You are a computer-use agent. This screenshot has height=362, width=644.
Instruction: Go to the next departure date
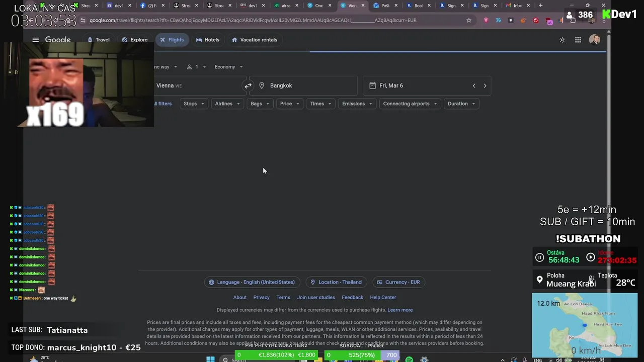(x=485, y=85)
